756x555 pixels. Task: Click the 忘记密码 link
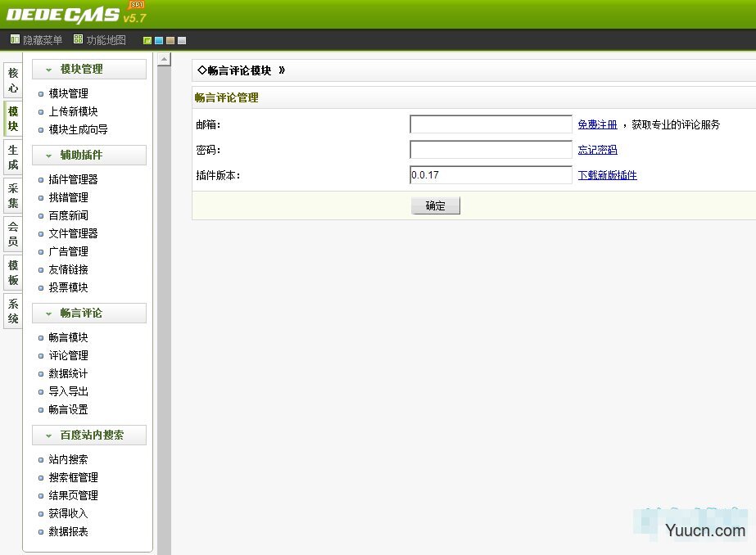tap(597, 150)
